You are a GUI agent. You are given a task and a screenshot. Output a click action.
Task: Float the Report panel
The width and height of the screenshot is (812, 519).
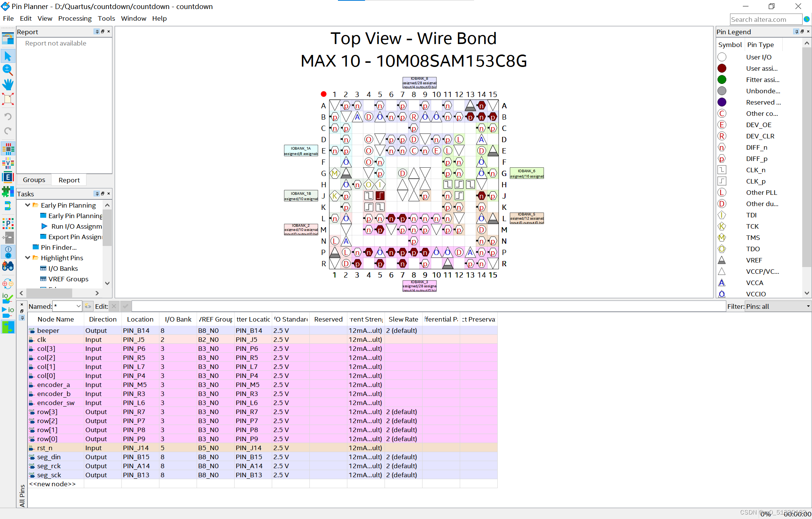coord(103,32)
